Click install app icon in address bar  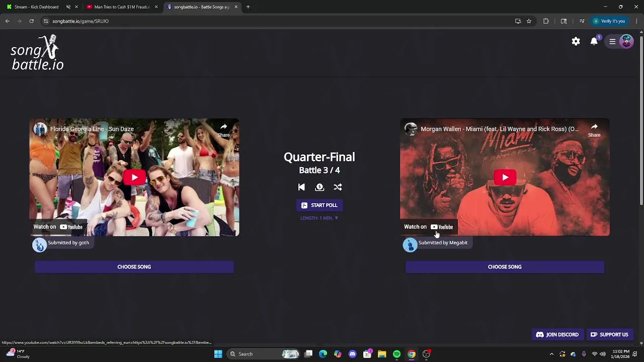518,21
